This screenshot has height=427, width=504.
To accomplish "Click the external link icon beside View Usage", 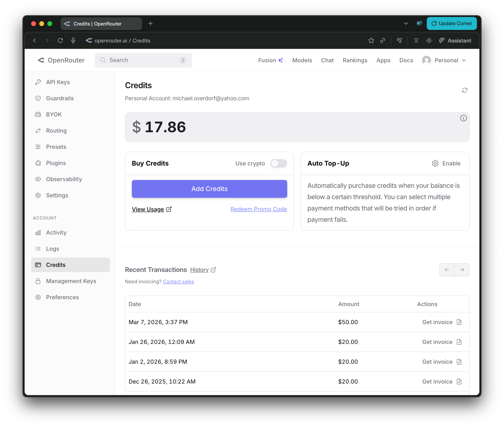I will click(169, 209).
